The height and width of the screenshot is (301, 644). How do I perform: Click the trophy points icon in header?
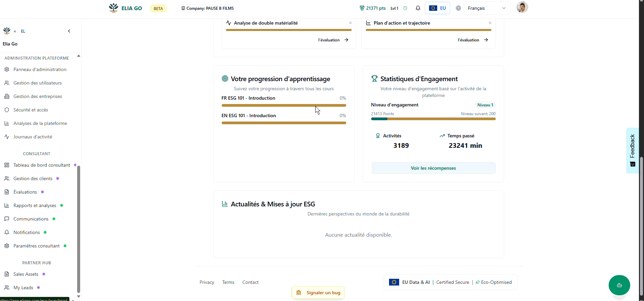point(362,8)
